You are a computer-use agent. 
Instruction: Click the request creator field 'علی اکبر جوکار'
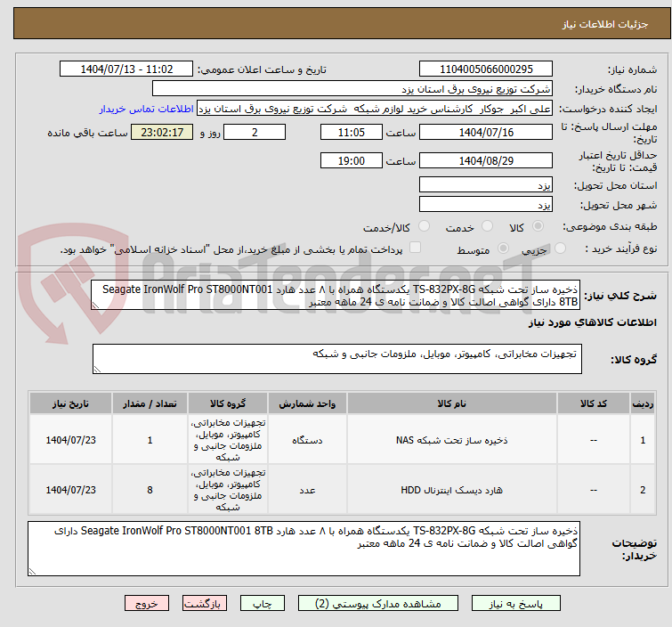point(375,109)
